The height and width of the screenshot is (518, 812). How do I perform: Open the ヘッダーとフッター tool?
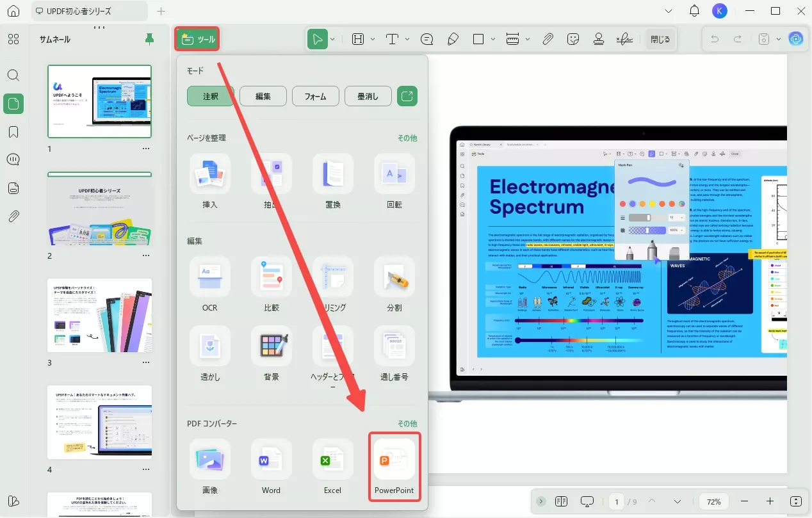(333, 357)
